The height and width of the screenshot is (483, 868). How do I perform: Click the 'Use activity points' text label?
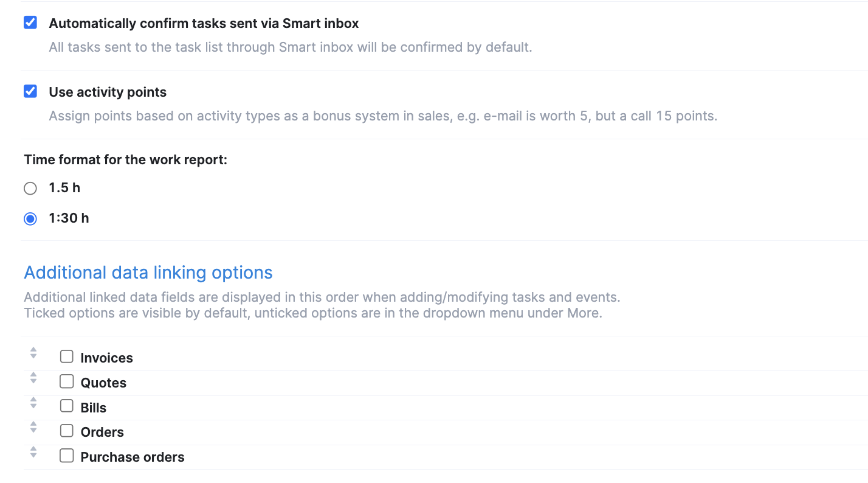(108, 92)
